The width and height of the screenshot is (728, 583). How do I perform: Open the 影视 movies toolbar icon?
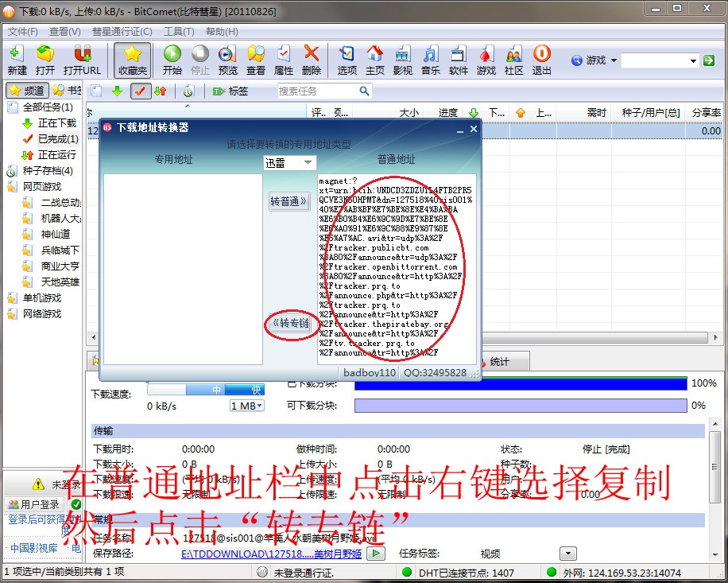(402, 60)
